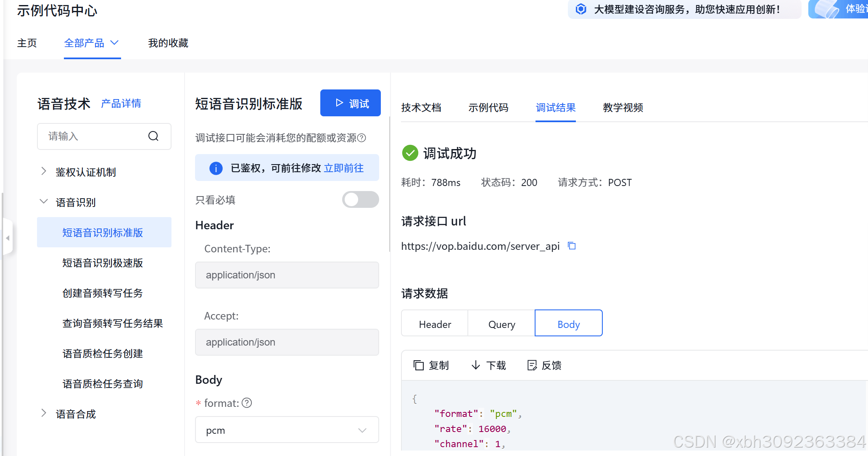Click the search magnifier icon in sidebar
The height and width of the screenshot is (456, 868).
153,136
